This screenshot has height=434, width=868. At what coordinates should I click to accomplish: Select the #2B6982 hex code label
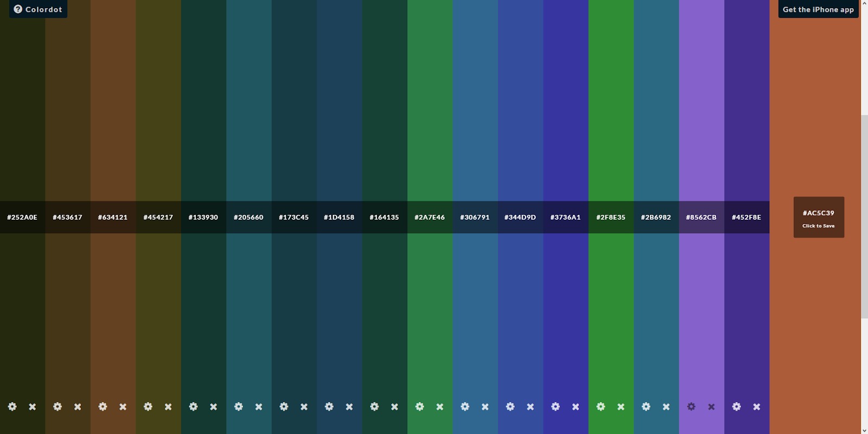[656, 217]
